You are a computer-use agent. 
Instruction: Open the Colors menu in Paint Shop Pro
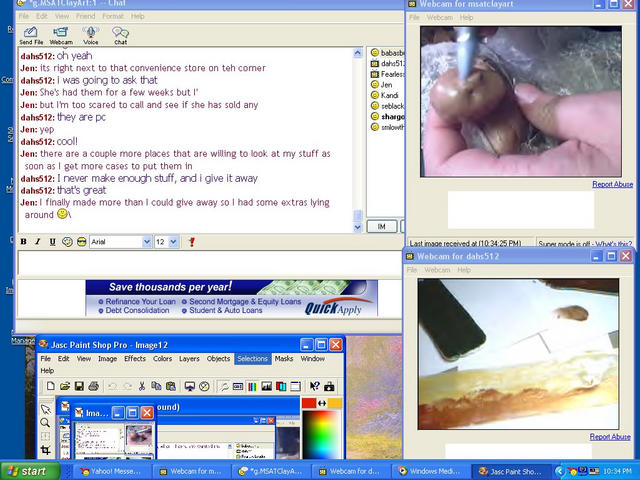(162, 358)
